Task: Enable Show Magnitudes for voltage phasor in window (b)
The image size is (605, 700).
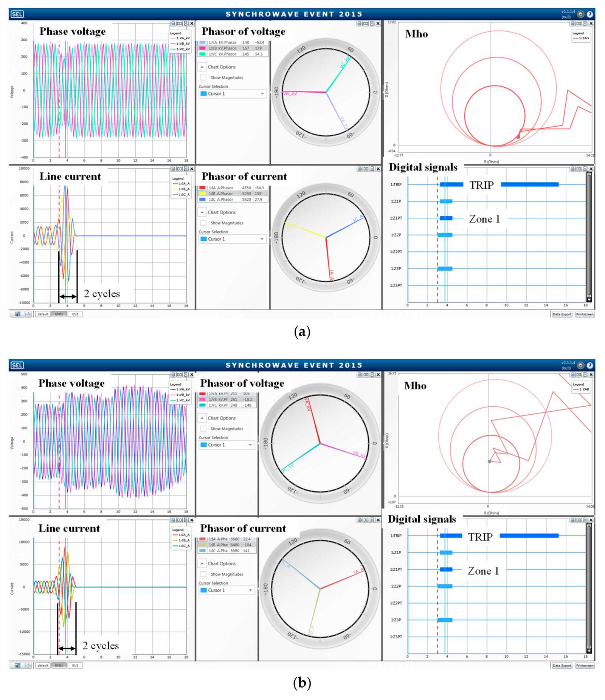Action: (203, 429)
